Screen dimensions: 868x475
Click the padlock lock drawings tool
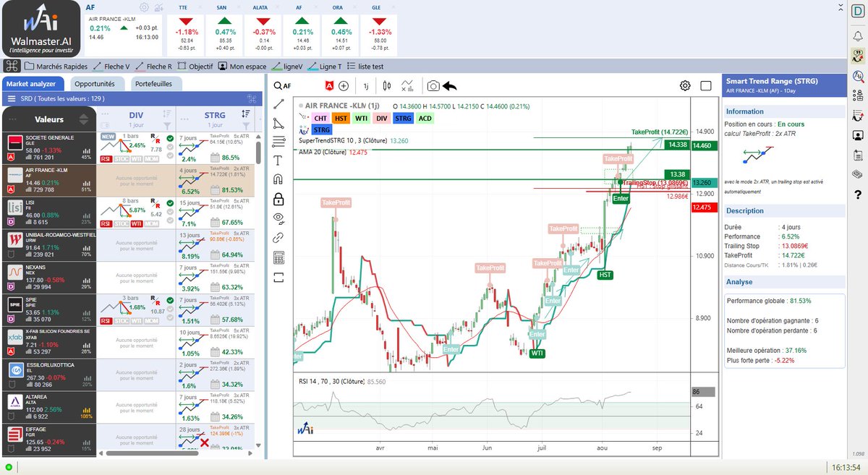pos(279,199)
